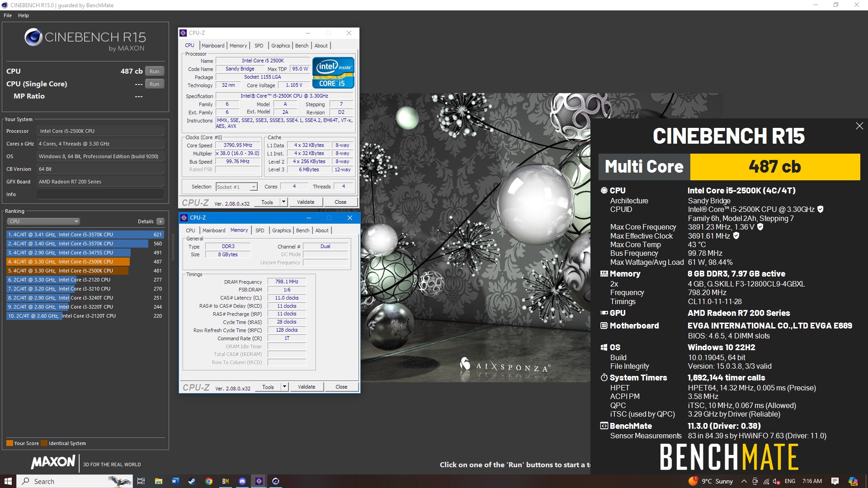Open SPD tab in lower CPU-Z

tap(259, 230)
